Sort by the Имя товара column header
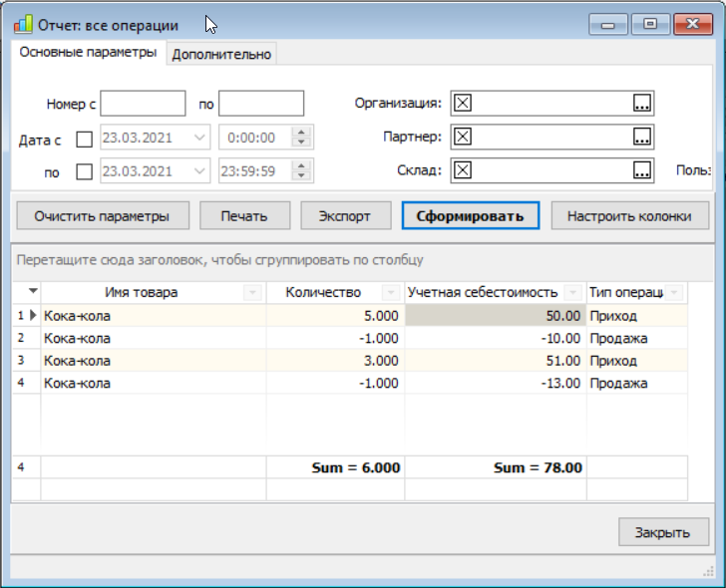Viewport: 726px width, 588px height. (x=142, y=292)
